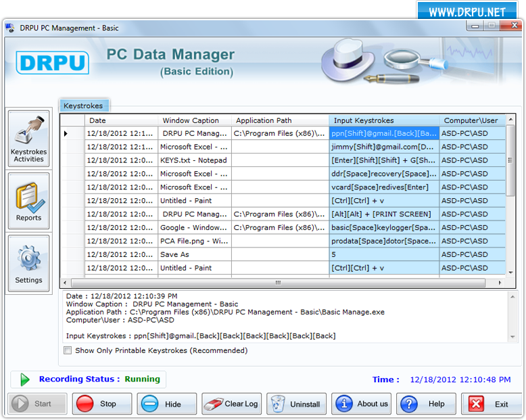Click the table's vertical scrollbar down arrow
The height and width of the screenshot is (420, 526).
(510, 273)
